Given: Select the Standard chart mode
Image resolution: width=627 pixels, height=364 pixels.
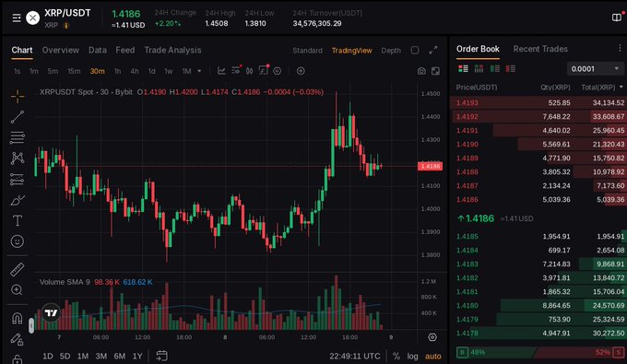Looking at the screenshot, I should [x=307, y=51].
